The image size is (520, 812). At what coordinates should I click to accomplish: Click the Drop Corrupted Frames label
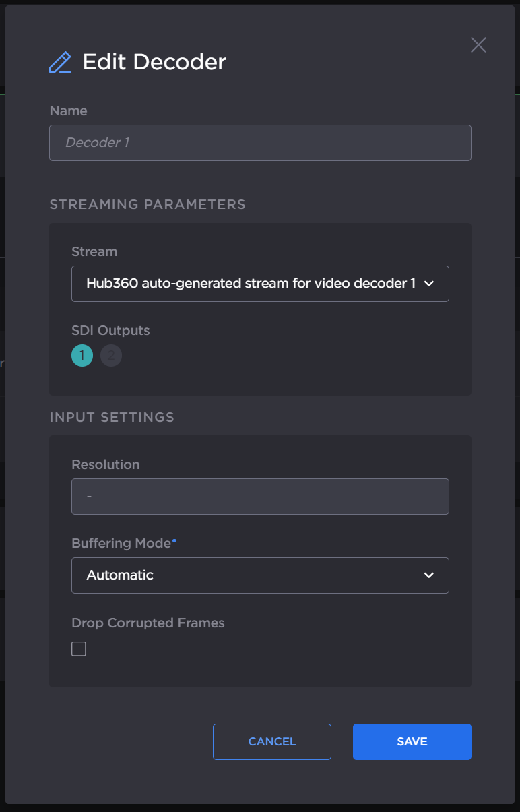pyautogui.click(x=148, y=623)
